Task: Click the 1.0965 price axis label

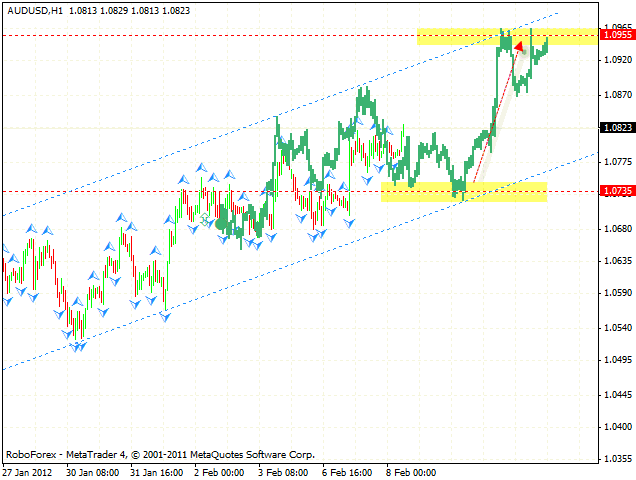Action: point(616,27)
